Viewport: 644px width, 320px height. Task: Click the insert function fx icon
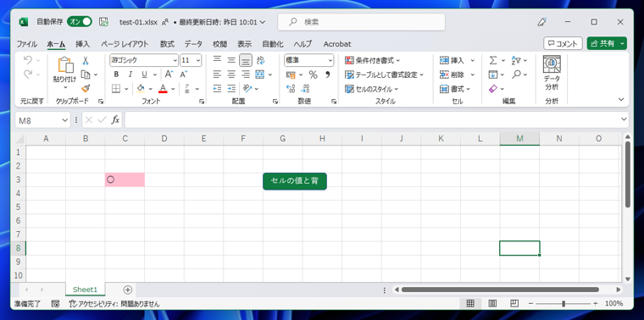(x=116, y=120)
